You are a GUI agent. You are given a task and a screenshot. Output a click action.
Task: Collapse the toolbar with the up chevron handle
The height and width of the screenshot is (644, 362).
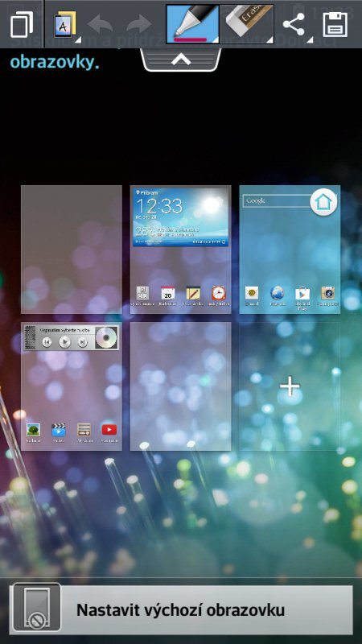pyautogui.click(x=180, y=60)
